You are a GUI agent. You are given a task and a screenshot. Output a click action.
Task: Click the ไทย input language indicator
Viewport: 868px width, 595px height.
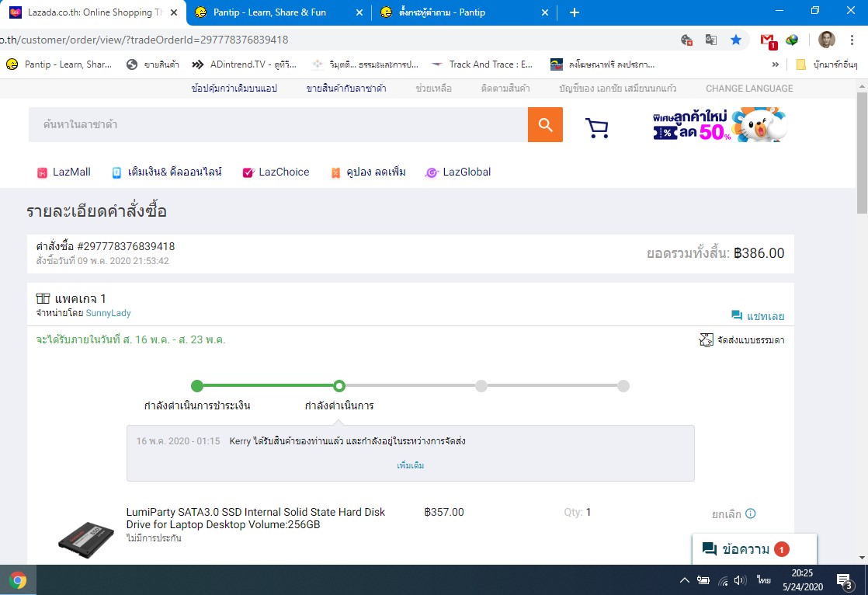tap(764, 580)
